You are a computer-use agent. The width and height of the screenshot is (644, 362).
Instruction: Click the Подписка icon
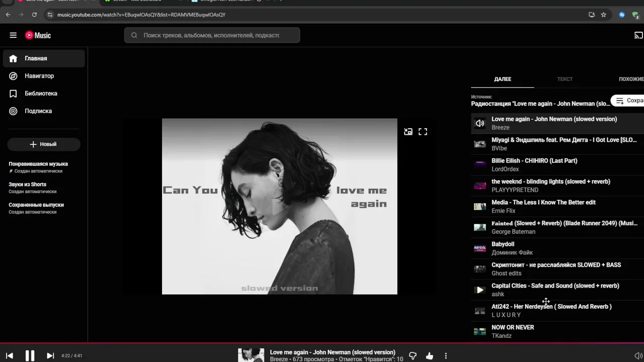pos(13,111)
